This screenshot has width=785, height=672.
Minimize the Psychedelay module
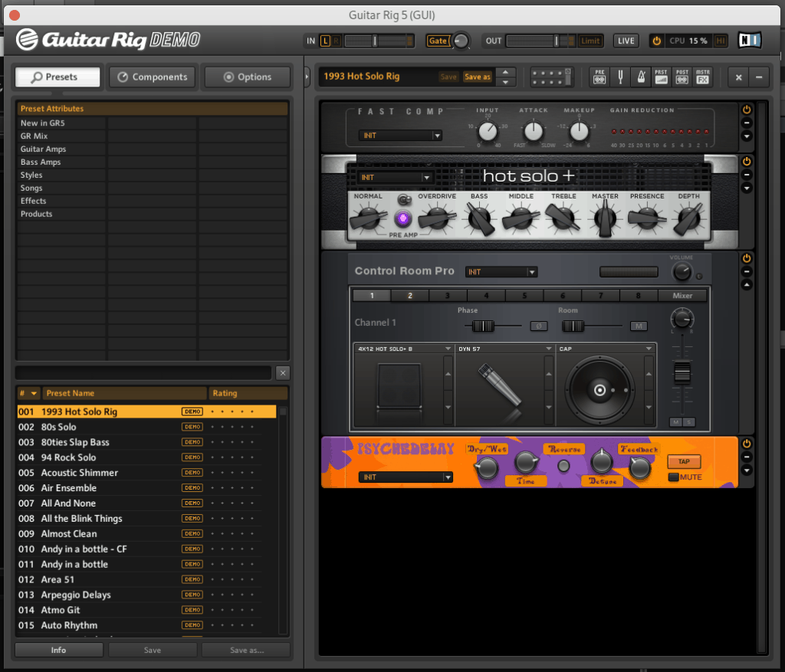(747, 457)
